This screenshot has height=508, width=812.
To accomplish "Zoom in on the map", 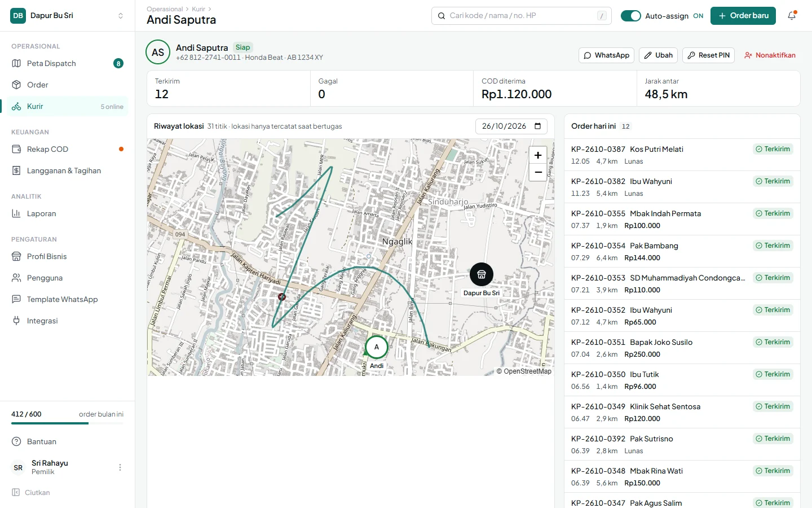I will tap(538, 155).
